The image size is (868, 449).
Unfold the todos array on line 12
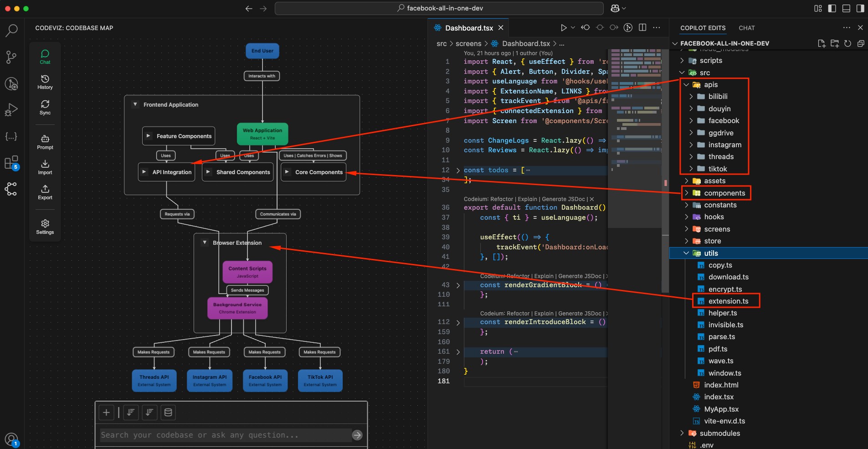click(458, 170)
